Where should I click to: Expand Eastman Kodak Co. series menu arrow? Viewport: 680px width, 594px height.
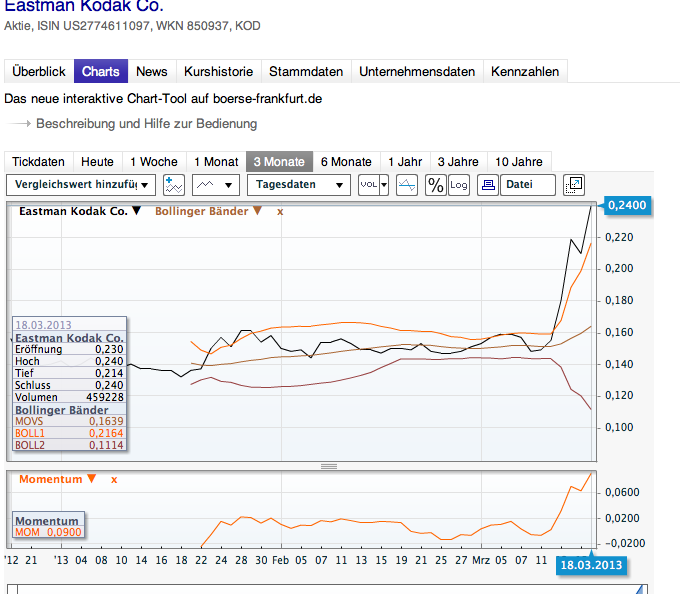click(137, 211)
